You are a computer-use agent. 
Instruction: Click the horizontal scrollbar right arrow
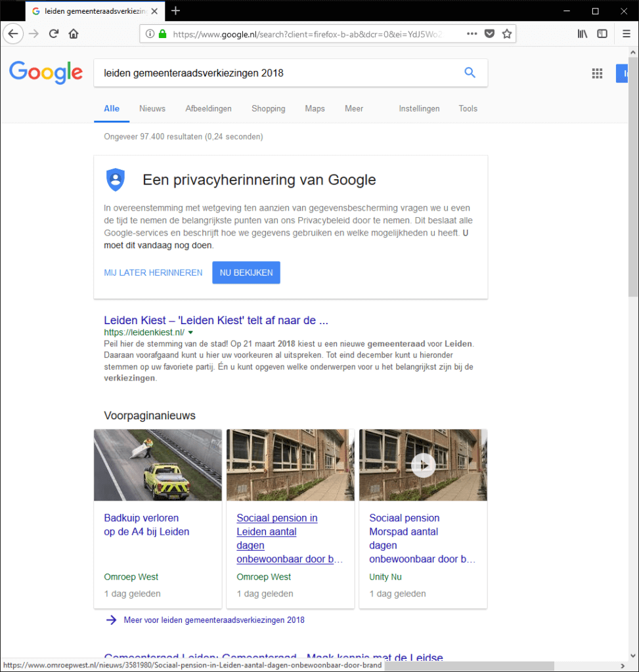[623, 665]
